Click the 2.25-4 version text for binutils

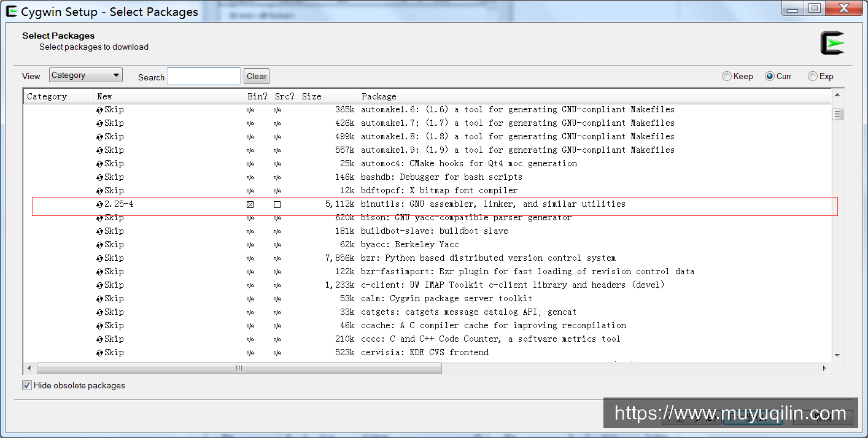pyautogui.click(x=118, y=204)
